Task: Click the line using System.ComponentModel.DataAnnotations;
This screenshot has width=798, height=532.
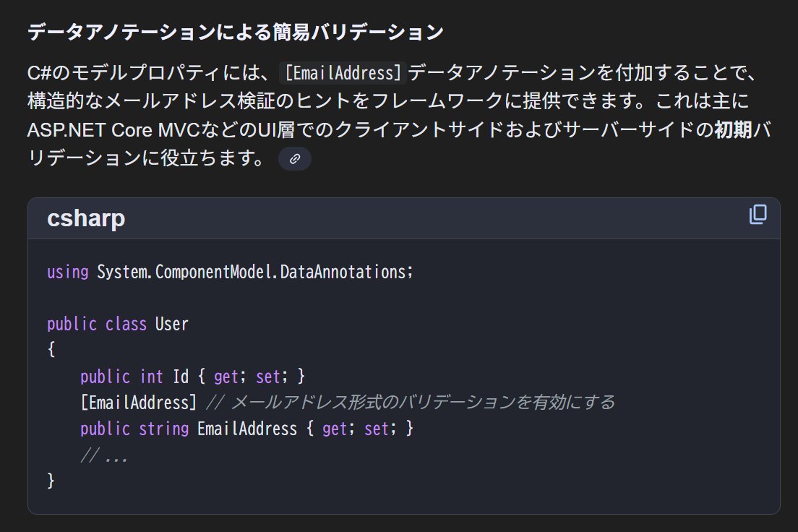Action: (x=230, y=272)
